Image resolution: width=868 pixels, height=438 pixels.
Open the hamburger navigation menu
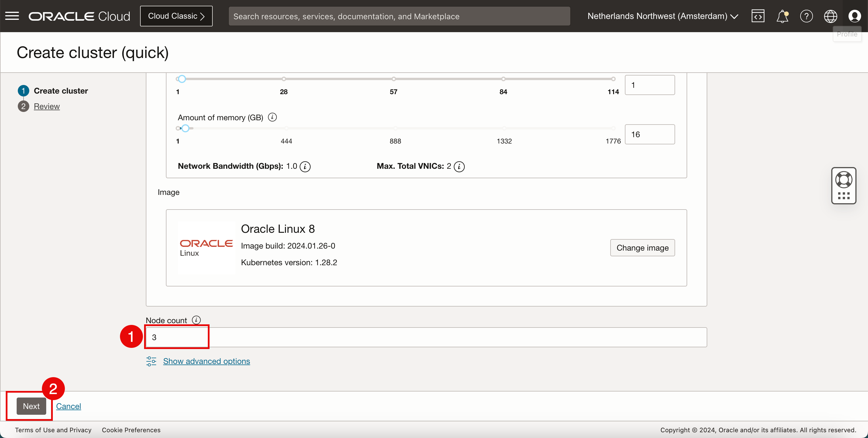point(12,16)
